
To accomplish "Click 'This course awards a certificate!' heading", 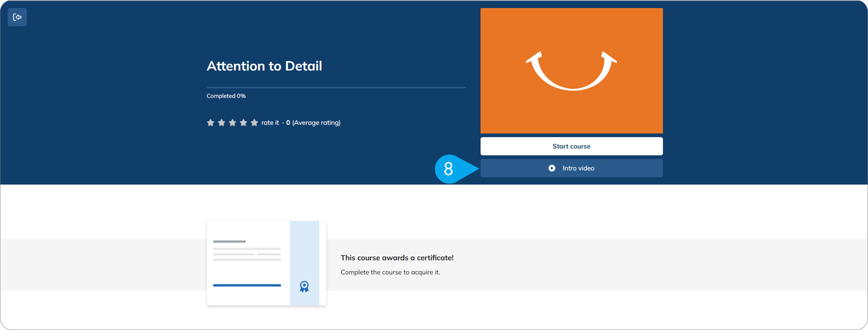I will pyautogui.click(x=397, y=258).
